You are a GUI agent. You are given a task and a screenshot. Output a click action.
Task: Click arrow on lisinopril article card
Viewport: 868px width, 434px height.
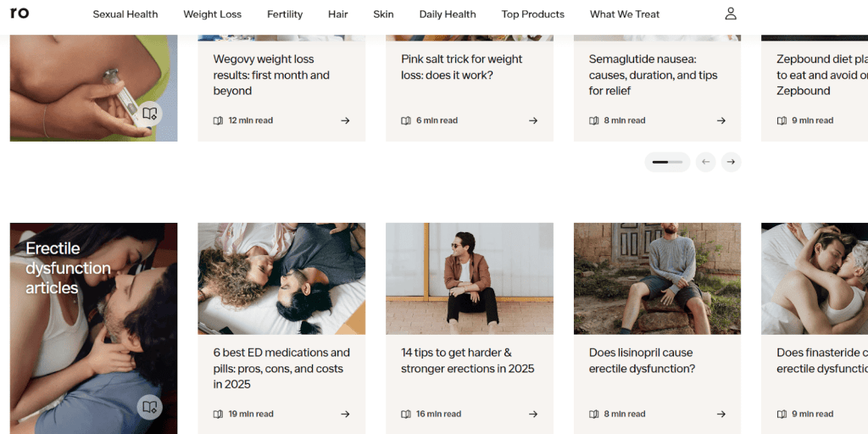point(721,414)
